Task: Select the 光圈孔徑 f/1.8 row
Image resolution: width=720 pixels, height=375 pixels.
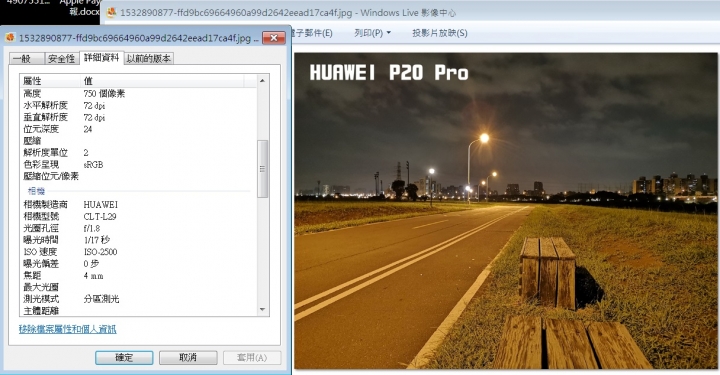Action: (x=138, y=228)
